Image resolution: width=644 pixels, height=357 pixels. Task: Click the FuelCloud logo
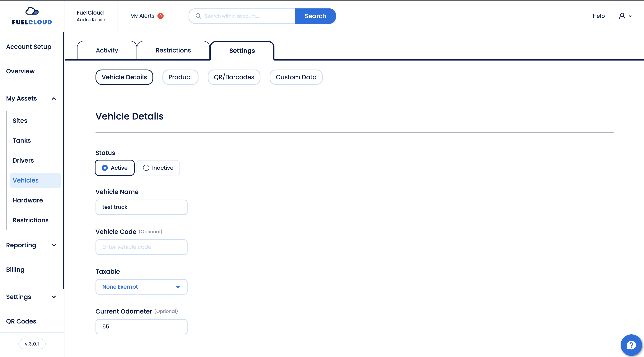coord(32,16)
